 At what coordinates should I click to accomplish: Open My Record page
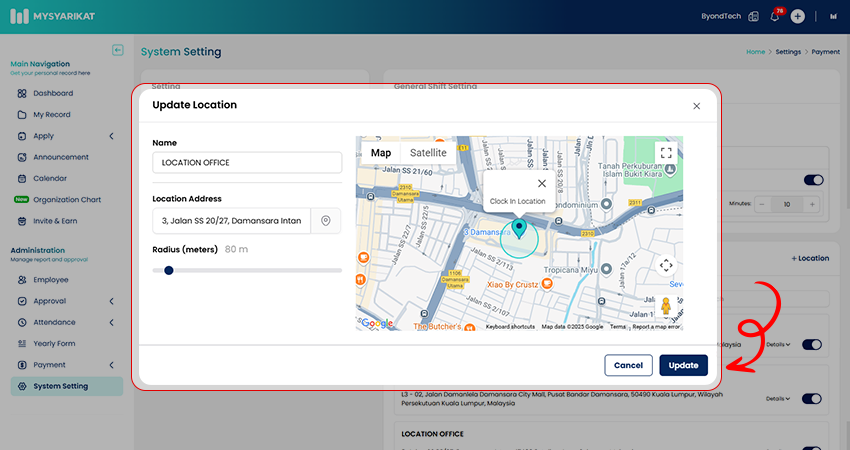52,114
